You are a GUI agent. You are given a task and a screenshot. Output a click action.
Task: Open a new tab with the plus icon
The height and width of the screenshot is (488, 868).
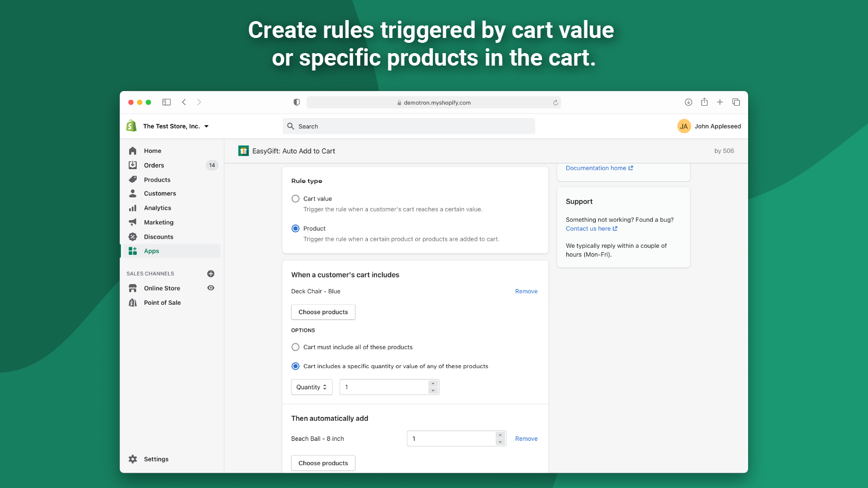click(720, 102)
